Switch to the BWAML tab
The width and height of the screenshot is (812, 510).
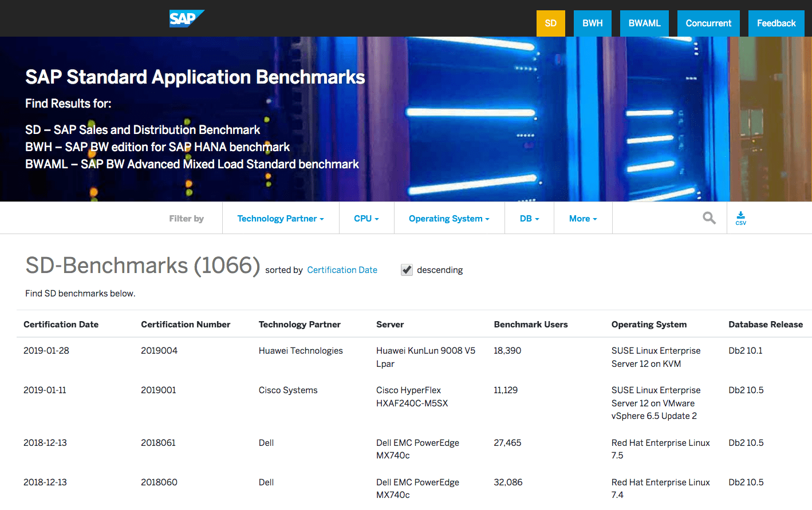point(644,23)
